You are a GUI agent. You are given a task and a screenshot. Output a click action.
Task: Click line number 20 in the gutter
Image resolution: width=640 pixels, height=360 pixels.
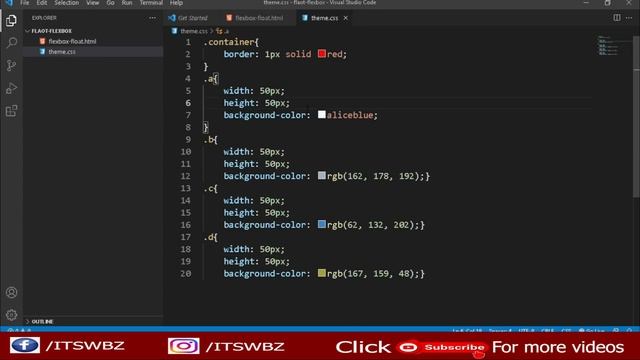[x=186, y=273]
